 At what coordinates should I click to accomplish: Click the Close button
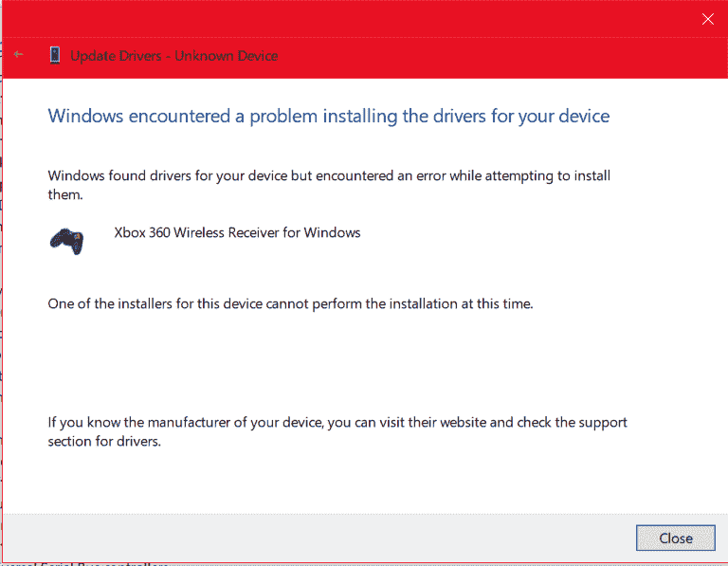[675, 538]
